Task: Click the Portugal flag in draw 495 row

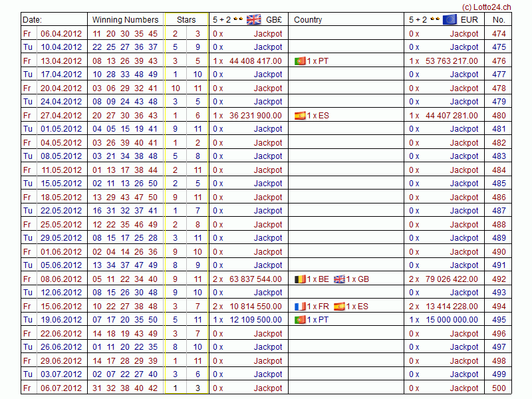Action: pyautogui.click(x=299, y=321)
